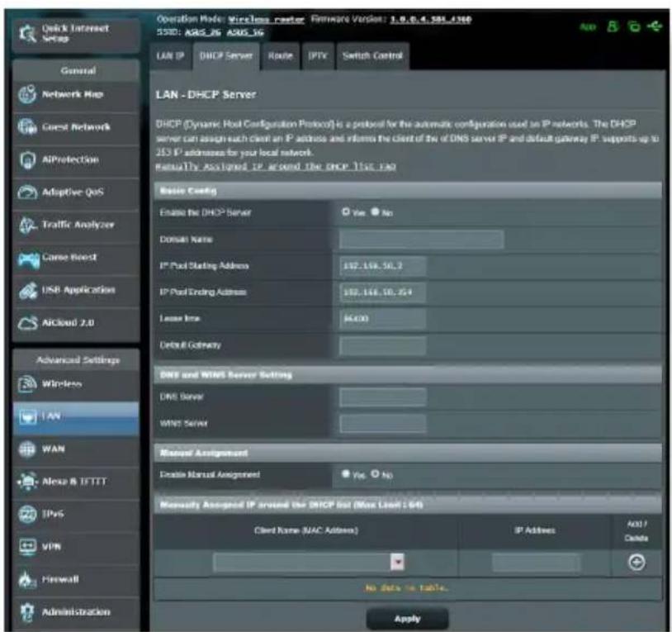Screen dimensions: 672x632
Task: Click the manual assignment IP Address field
Action: (x=536, y=562)
